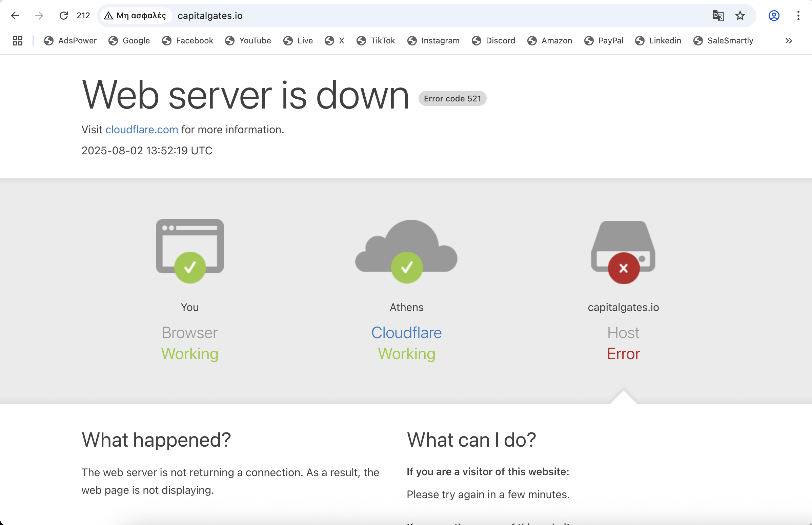Open the X bookmark
This screenshot has width=812, height=525.
334,41
